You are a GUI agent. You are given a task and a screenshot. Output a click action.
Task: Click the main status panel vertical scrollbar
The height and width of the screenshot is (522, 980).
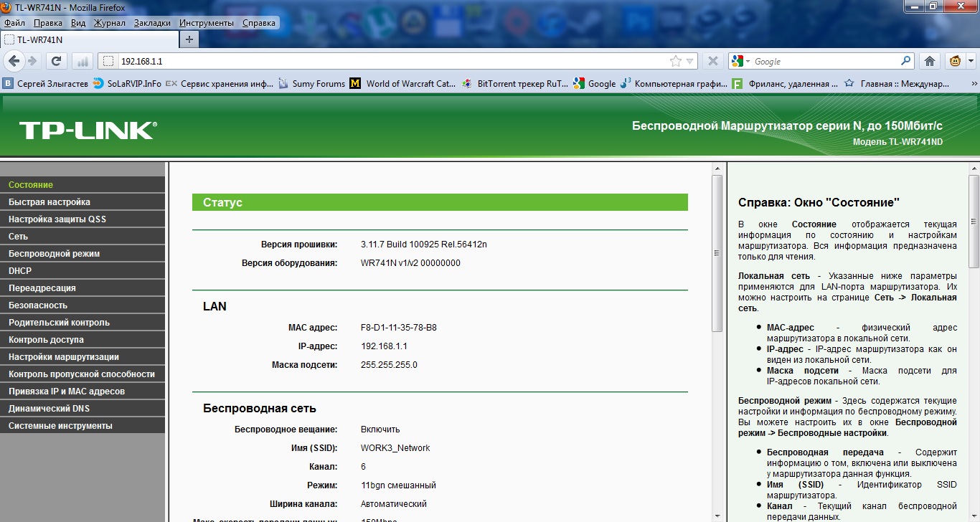(x=717, y=251)
